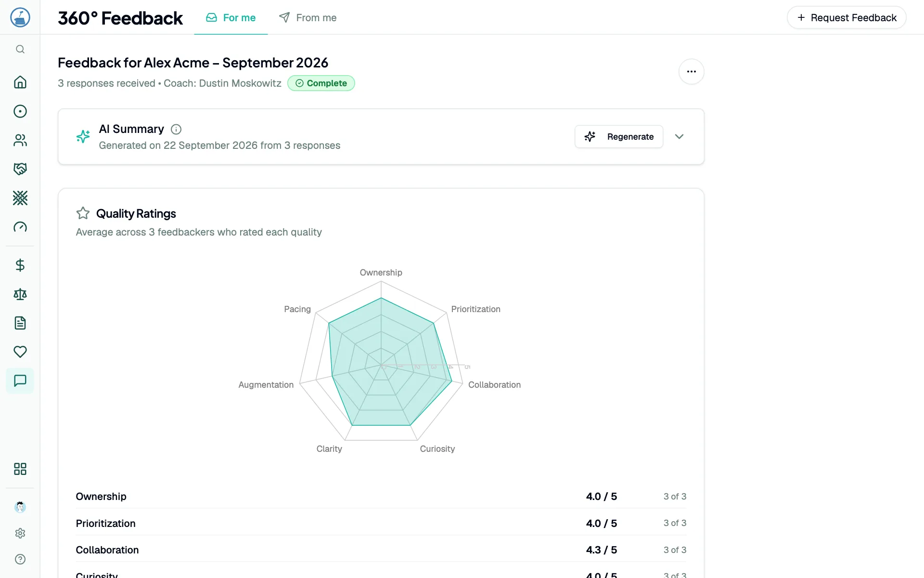
Task: Click the Clarity label on radar chart
Action: (x=329, y=449)
